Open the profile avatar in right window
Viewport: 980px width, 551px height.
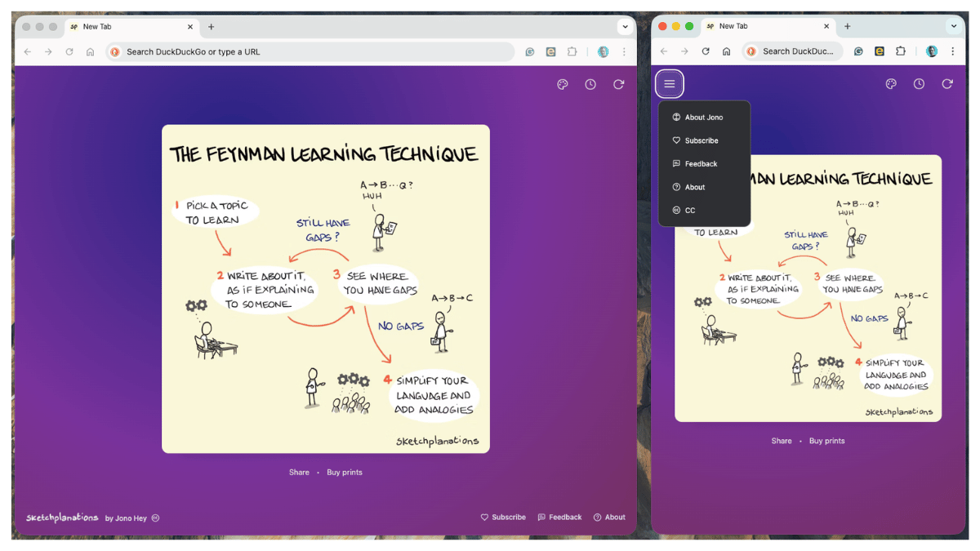click(932, 51)
